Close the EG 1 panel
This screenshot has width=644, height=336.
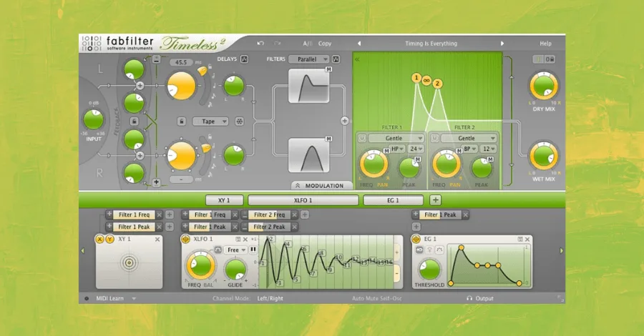pos(528,239)
